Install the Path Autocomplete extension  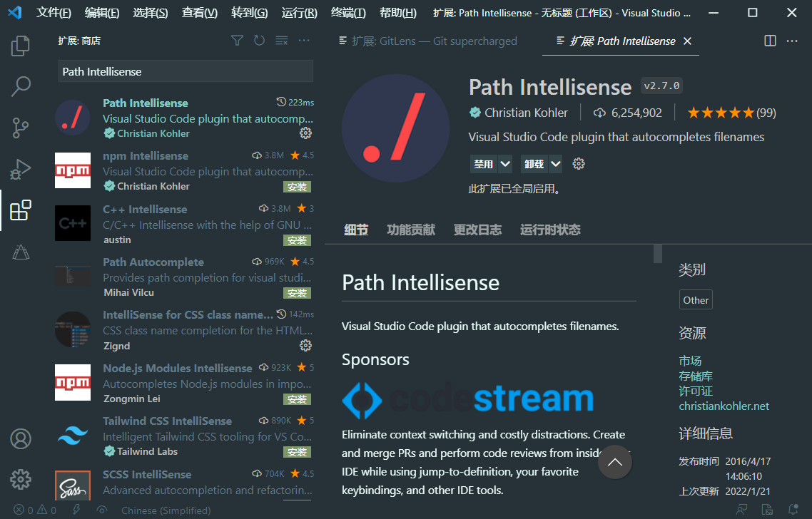coord(298,294)
